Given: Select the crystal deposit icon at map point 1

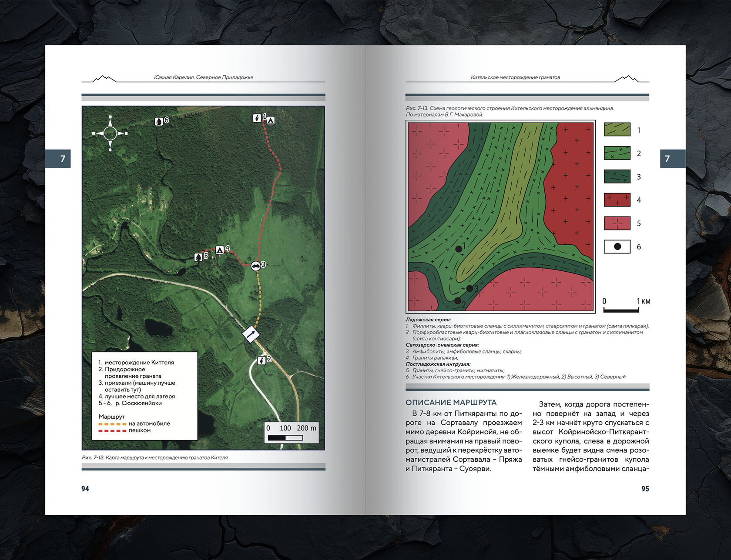Looking at the screenshot, I should 257,118.
